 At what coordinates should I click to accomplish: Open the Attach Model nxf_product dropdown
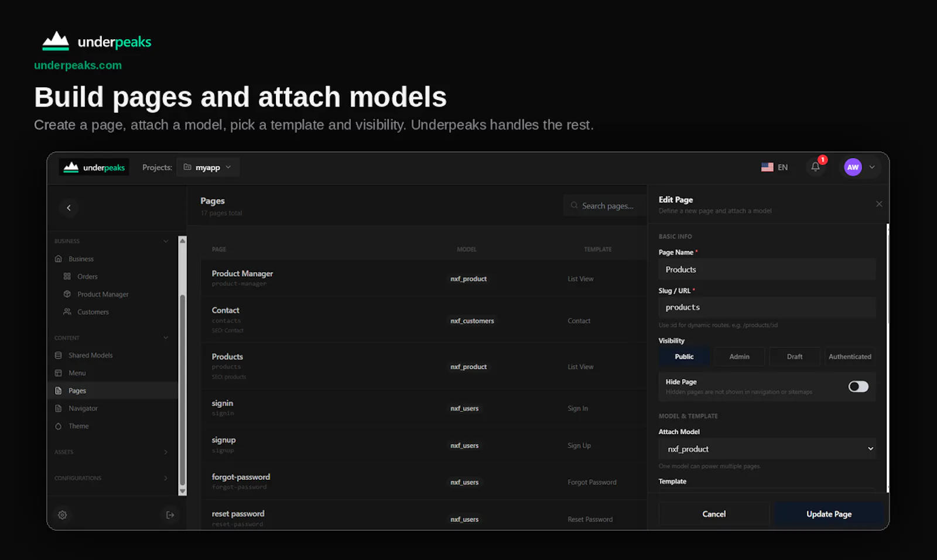click(x=767, y=449)
